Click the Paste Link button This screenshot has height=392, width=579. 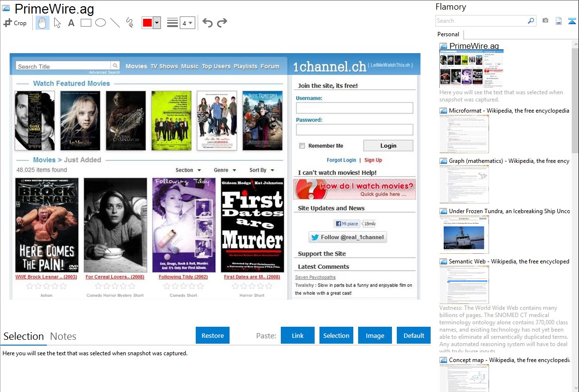coord(298,335)
